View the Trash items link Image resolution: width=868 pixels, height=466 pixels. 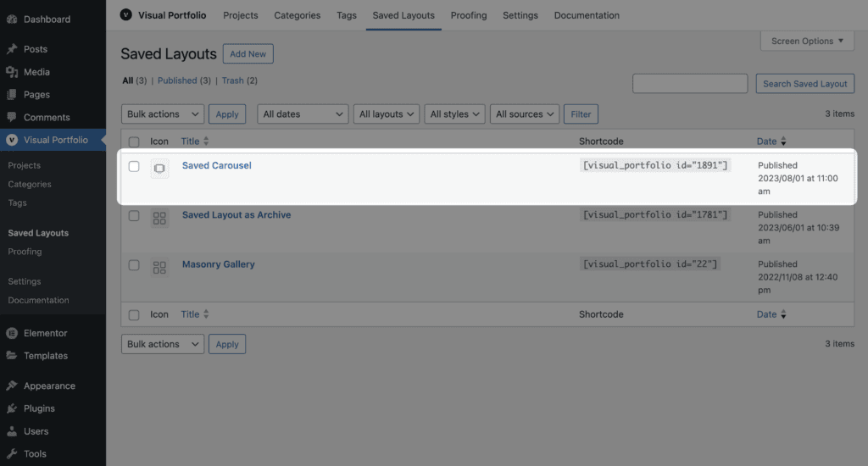point(232,80)
